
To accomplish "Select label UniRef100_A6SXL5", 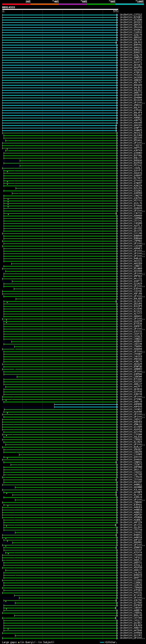I will [131, 133].
